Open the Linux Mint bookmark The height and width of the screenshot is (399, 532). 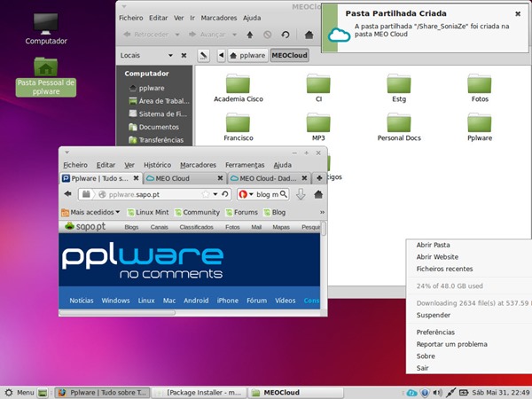point(148,213)
